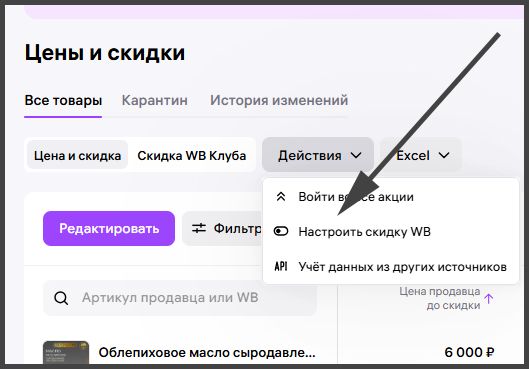Click the API icon in Действия menu
The height and width of the screenshot is (369, 529).
click(x=281, y=266)
